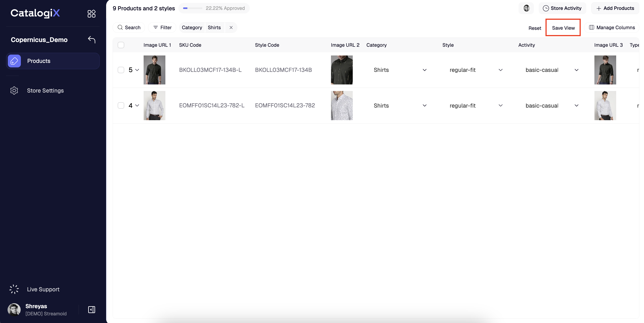This screenshot has height=323, width=644.
Task: Remove Category Shirts filter with X
Action: pos(231,28)
